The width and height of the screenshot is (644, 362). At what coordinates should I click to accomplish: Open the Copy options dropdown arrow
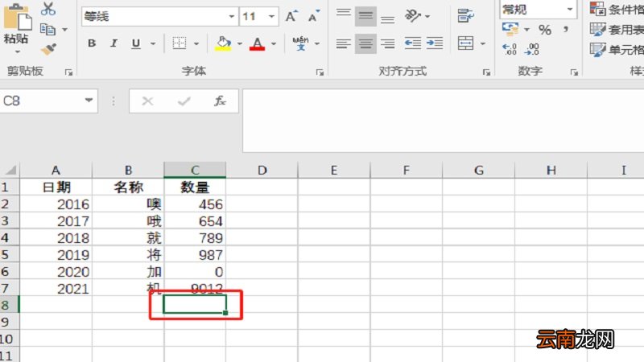pyautogui.click(x=65, y=30)
